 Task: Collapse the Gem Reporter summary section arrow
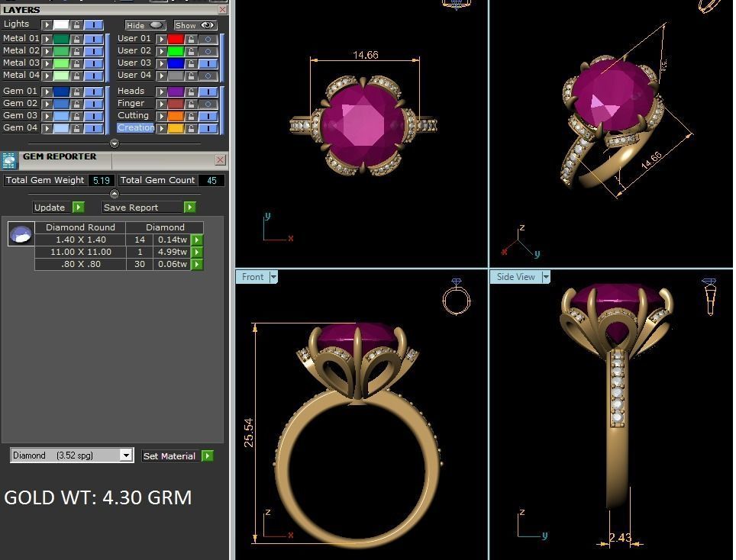click(115, 194)
